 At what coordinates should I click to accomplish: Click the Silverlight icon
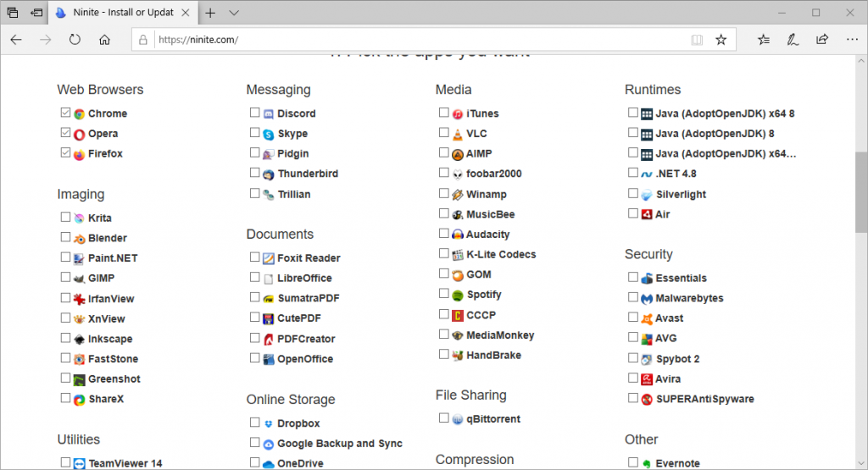[647, 195]
